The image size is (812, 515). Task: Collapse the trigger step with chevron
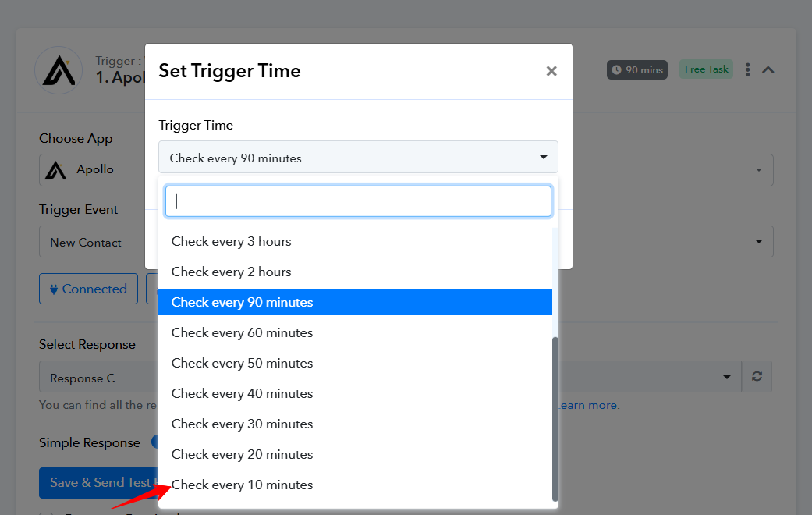click(768, 70)
